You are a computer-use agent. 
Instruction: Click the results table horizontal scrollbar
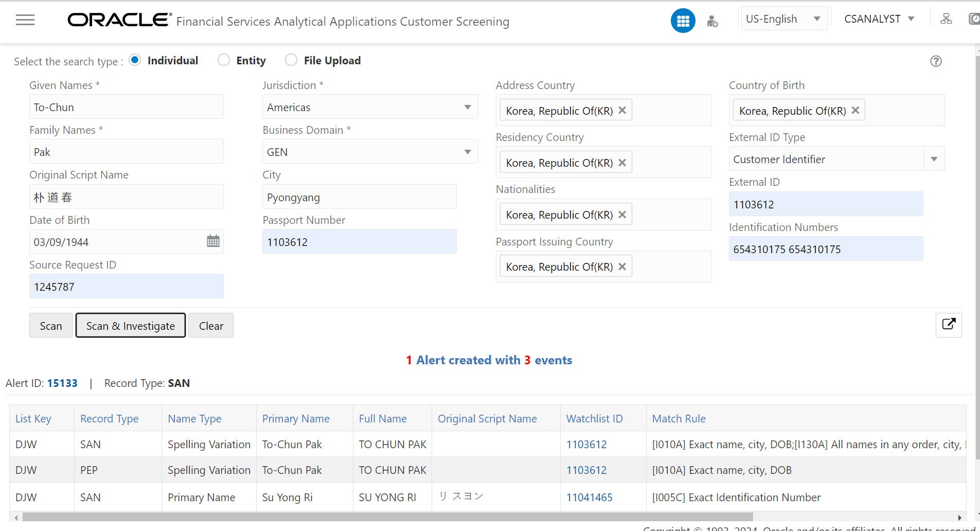pos(388,517)
